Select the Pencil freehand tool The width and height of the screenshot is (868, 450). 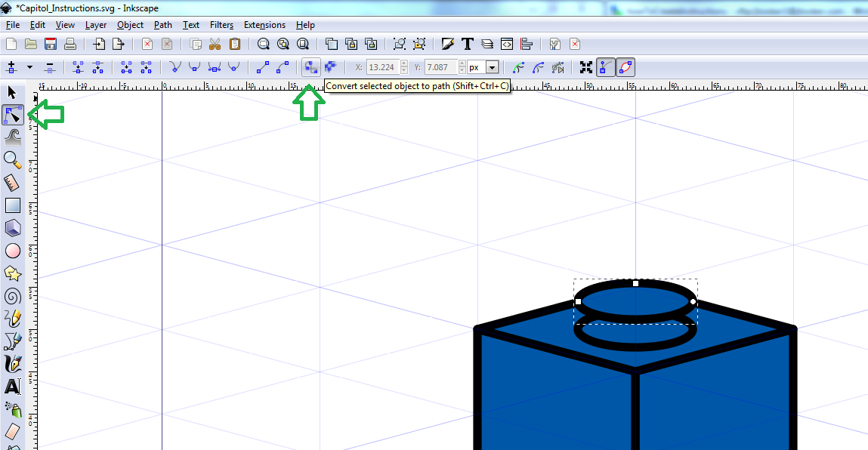coord(13,319)
